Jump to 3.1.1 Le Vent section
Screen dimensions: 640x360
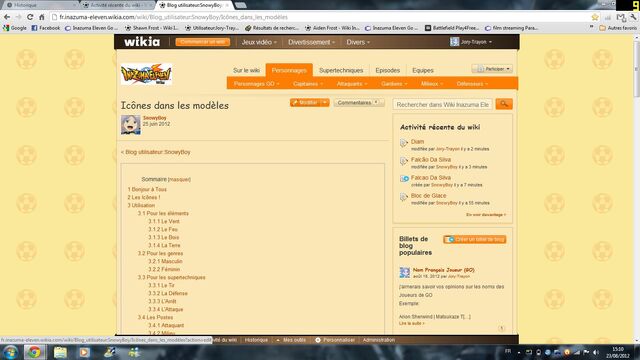[x=164, y=221]
